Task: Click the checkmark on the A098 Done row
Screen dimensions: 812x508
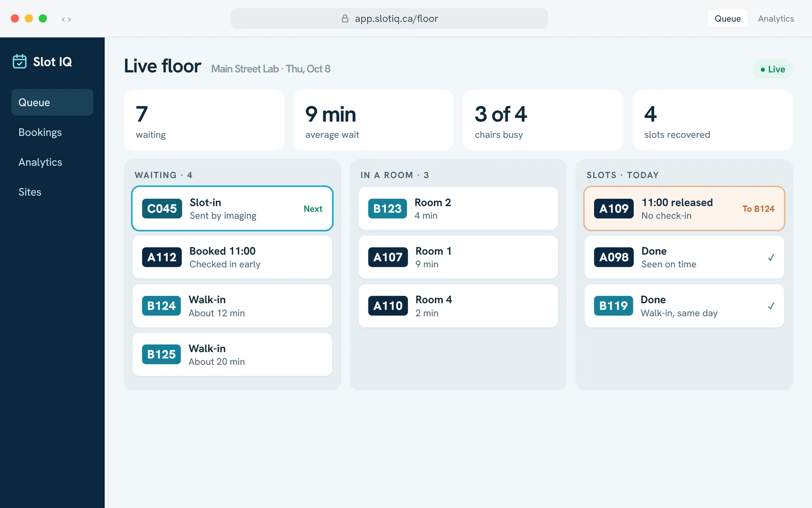Action: click(771, 258)
